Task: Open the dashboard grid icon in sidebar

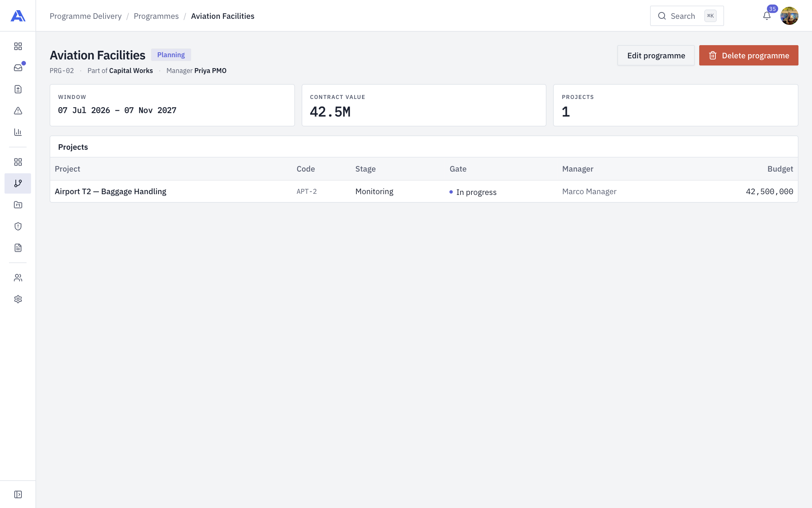Action: point(18,46)
